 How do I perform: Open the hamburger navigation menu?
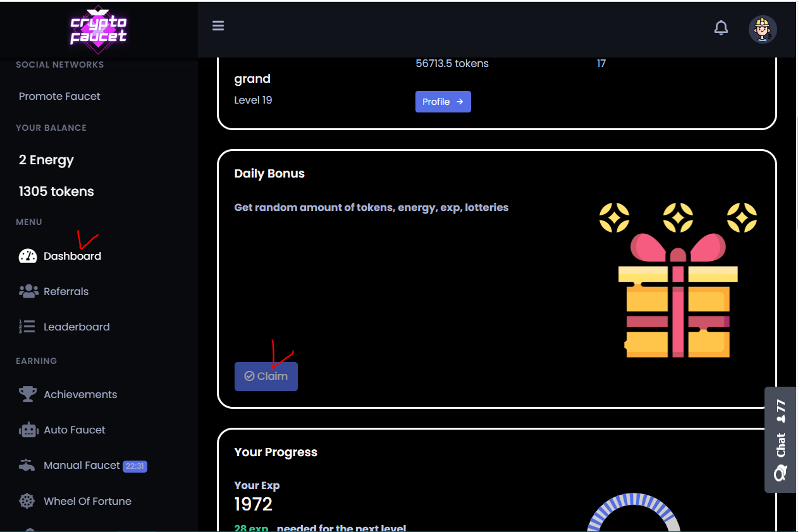[218, 25]
